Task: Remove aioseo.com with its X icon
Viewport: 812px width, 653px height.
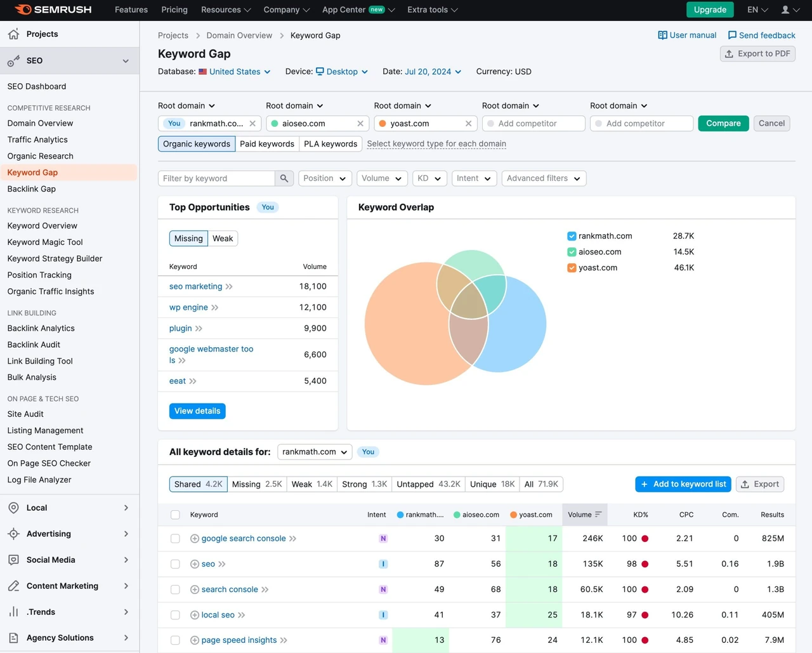Action: point(360,124)
